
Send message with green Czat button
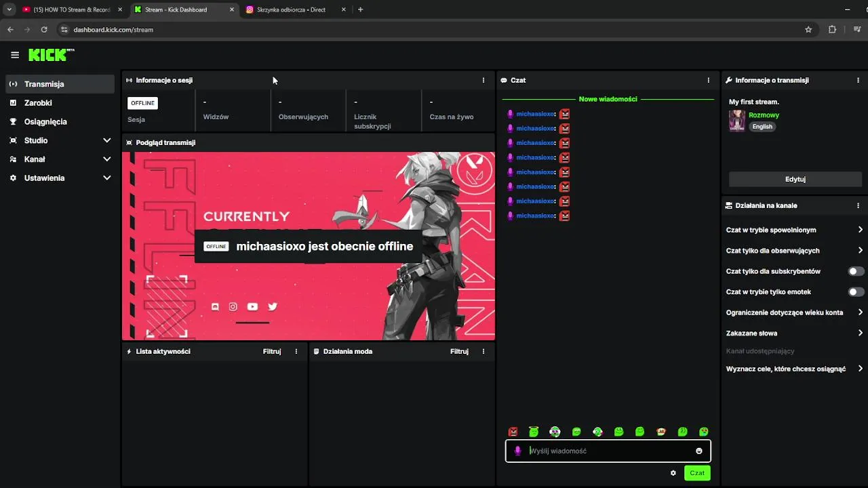(x=697, y=473)
